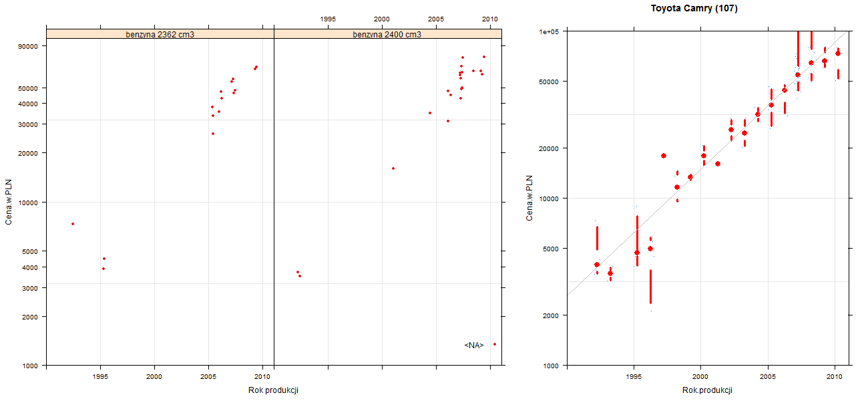Click the 2010 tick above the benzyna 2400 panel
Viewport: 868px width, 401px height.
coord(490,19)
